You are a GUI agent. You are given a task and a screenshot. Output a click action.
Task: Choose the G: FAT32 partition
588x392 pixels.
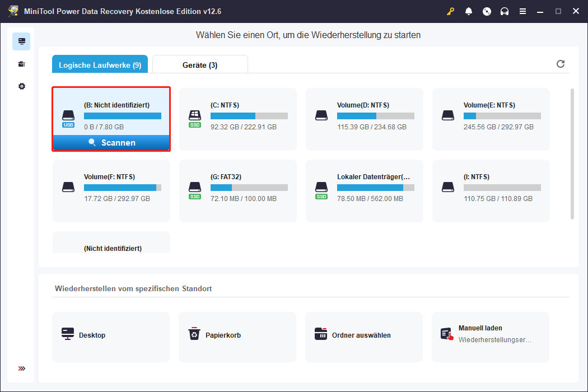click(x=237, y=190)
